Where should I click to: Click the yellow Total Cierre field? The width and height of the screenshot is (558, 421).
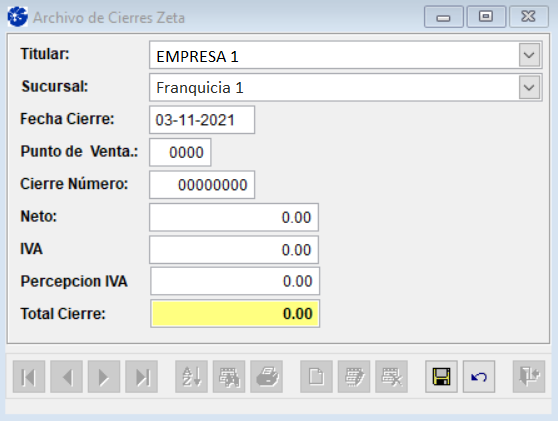(235, 314)
